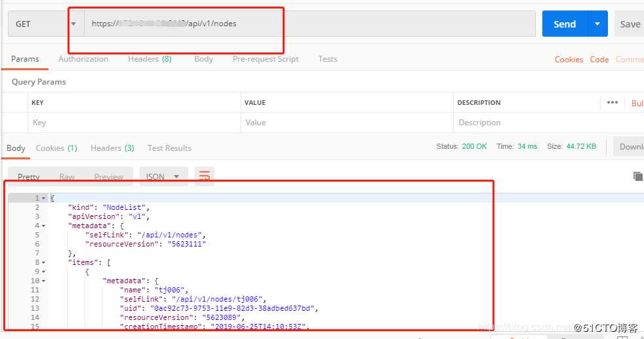Collapse the object at line 9

click(43, 271)
